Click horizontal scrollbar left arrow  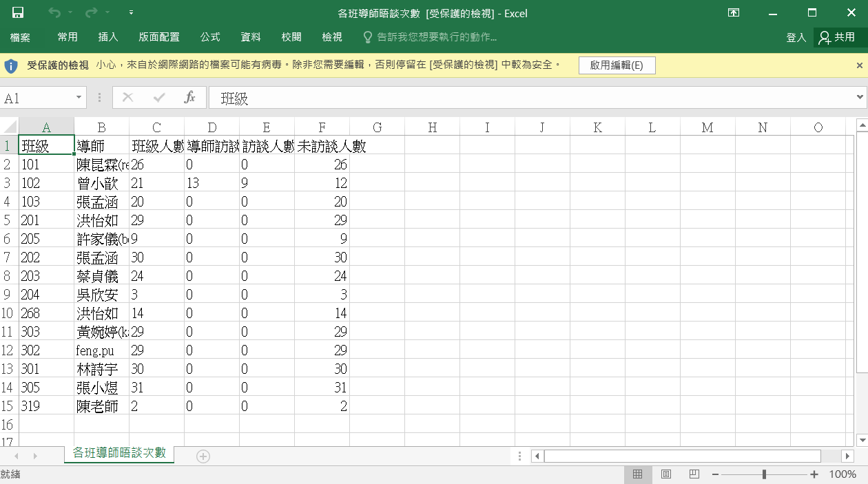537,456
